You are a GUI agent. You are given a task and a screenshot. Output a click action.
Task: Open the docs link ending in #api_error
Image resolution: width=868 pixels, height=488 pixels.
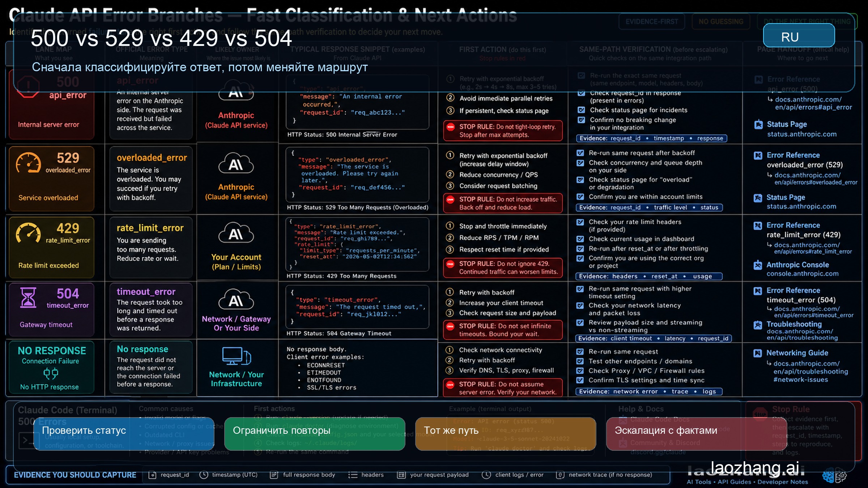click(810, 103)
